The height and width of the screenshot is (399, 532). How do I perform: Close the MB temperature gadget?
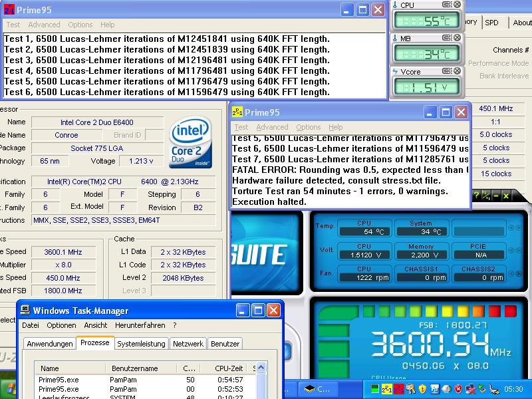pyautogui.click(x=457, y=38)
